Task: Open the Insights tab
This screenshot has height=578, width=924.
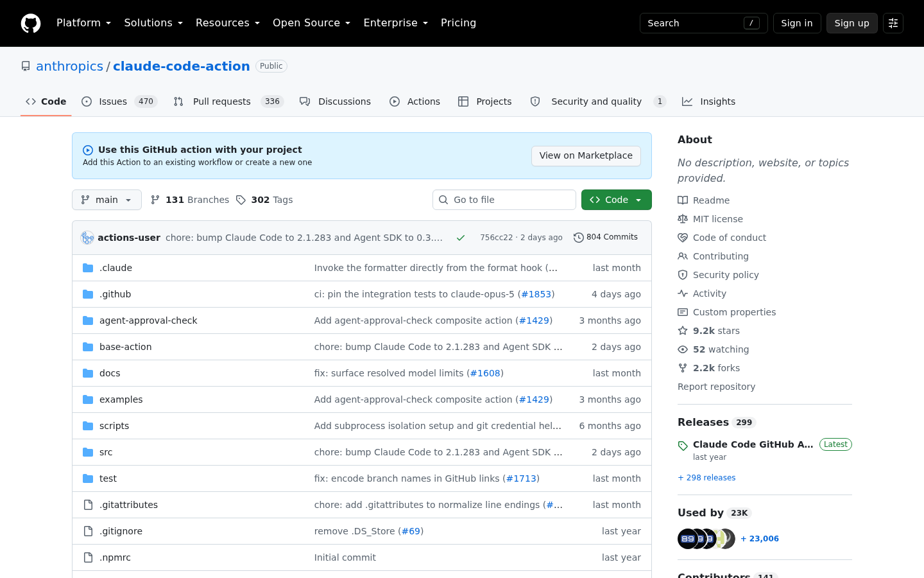Action: (x=708, y=101)
